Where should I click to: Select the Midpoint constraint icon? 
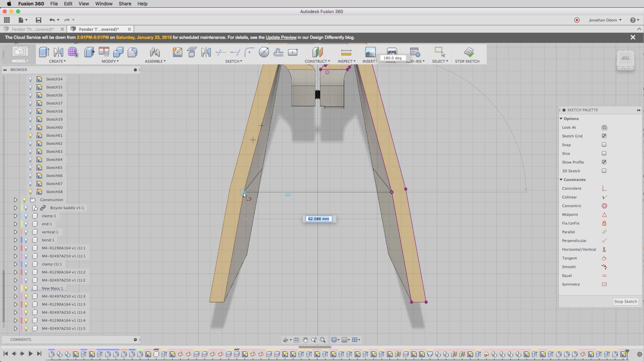pyautogui.click(x=604, y=215)
